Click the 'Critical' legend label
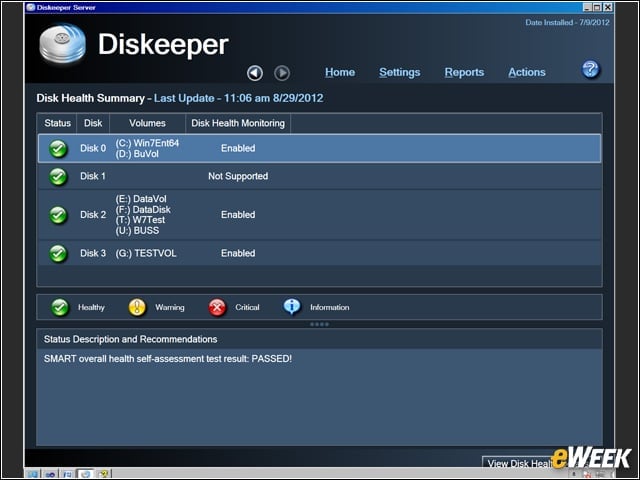This screenshot has width=640, height=480. pyautogui.click(x=247, y=307)
